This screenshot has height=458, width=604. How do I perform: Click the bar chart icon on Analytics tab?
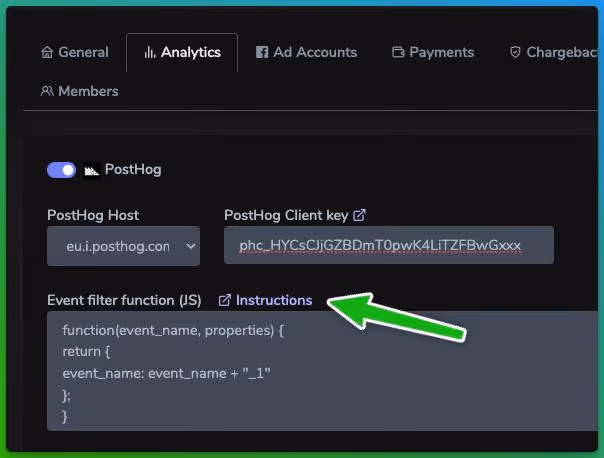point(149,52)
